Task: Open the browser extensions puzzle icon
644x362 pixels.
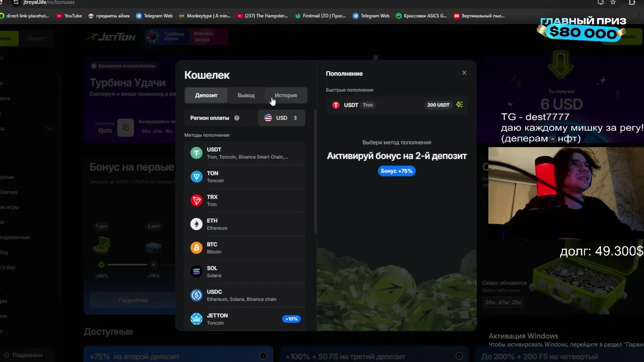Action: coord(632,3)
